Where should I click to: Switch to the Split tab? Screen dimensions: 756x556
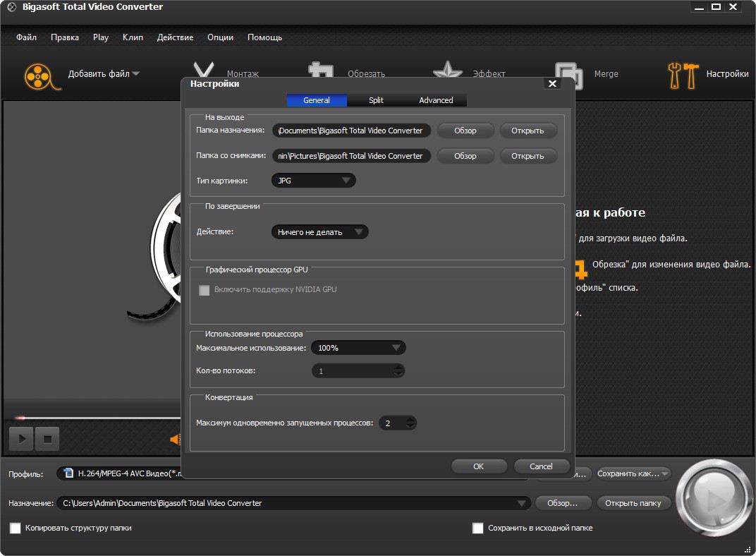click(376, 100)
